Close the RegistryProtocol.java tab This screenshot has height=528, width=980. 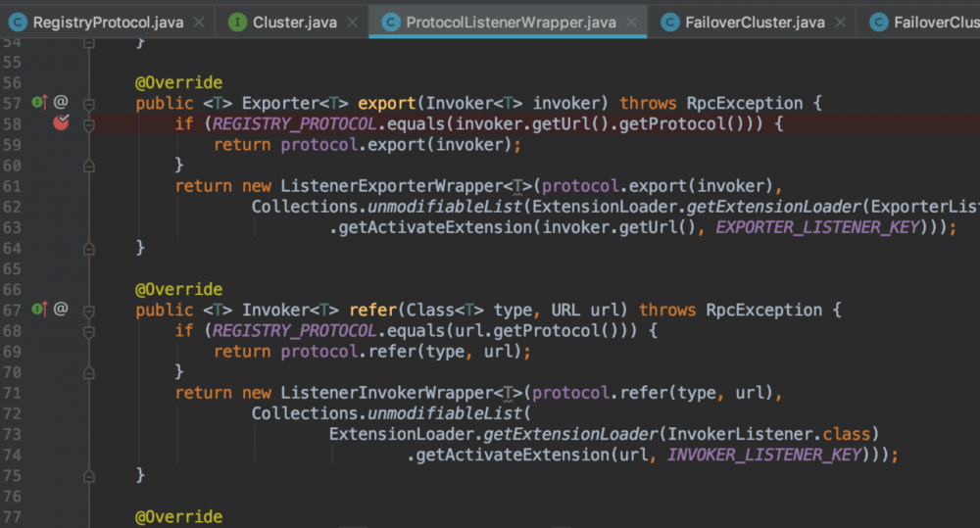[199, 23]
